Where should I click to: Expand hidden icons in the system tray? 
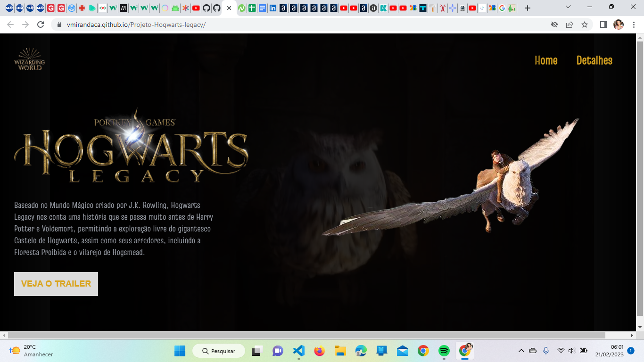click(521, 351)
